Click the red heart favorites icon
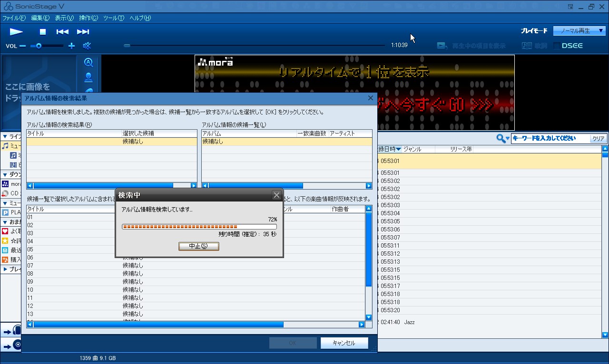The image size is (609, 364). click(5, 231)
